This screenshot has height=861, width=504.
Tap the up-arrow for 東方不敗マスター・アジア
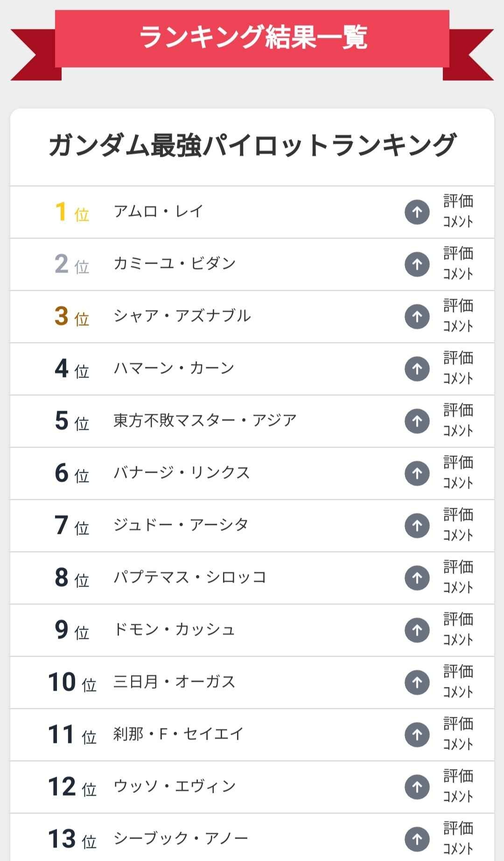click(417, 421)
